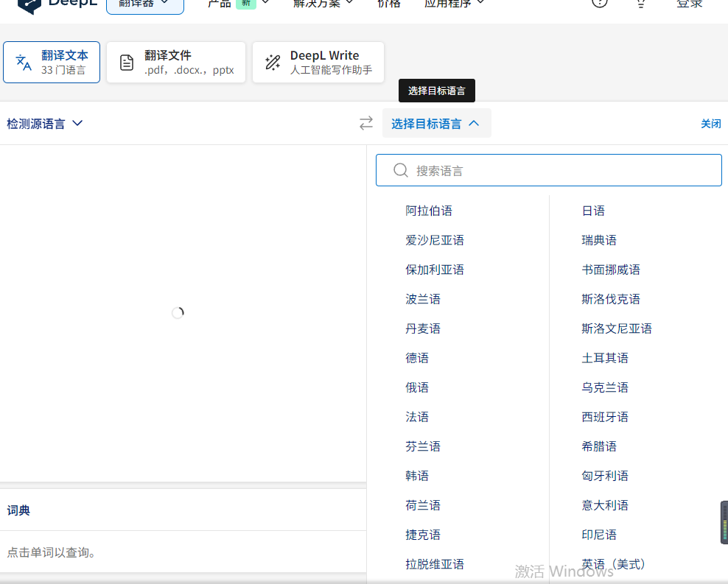Select 瑞典语 as target language
The height and width of the screenshot is (584, 728).
coord(599,240)
